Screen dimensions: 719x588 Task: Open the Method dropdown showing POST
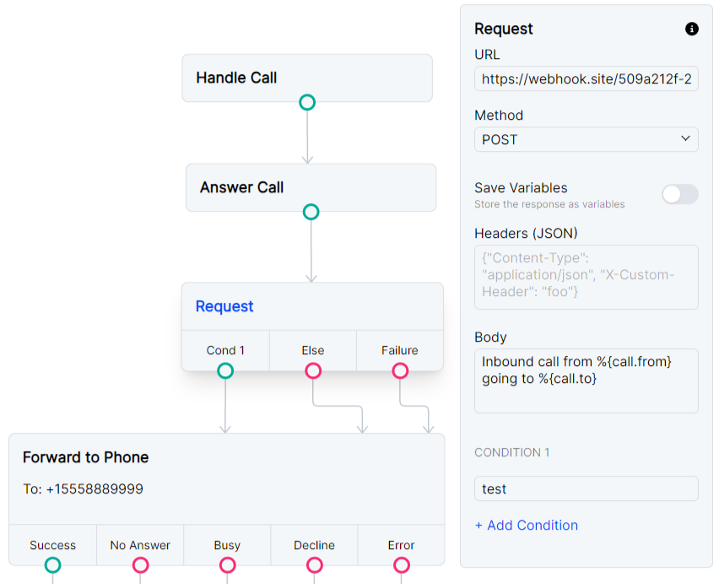pyautogui.click(x=586, y=139)
